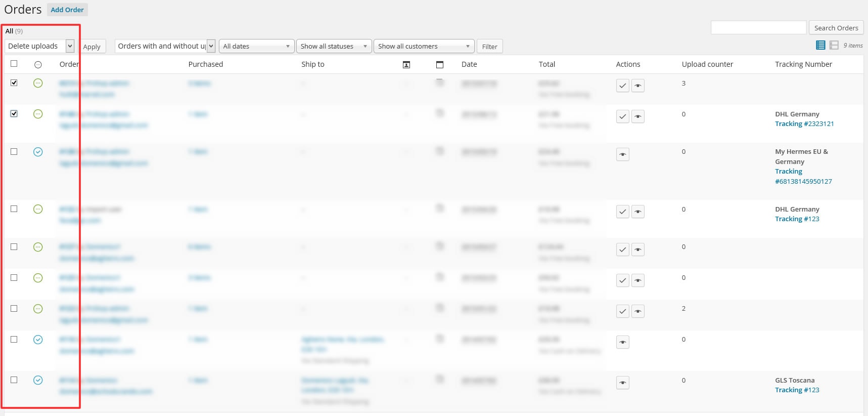The width and height of the screenshot is (868, 416).
Task: Open the Show all customers dropdown
Action: click(x=424, y=46)
